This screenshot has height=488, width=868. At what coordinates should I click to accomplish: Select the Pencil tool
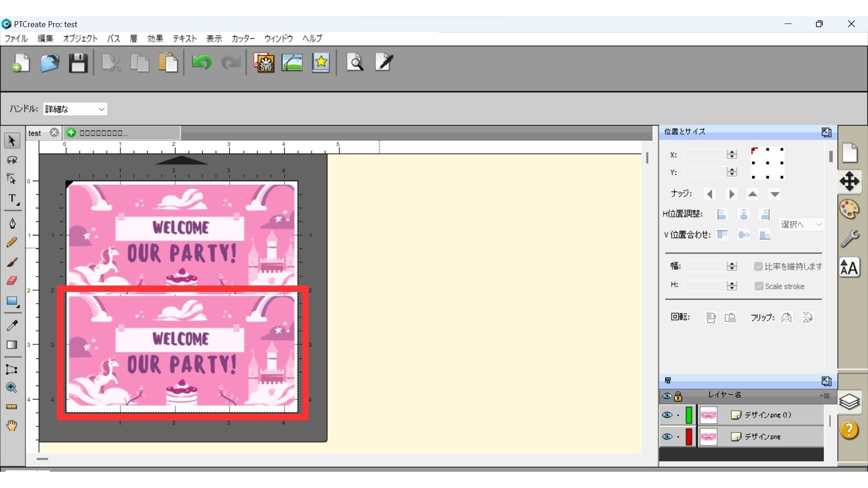[12, 243]
